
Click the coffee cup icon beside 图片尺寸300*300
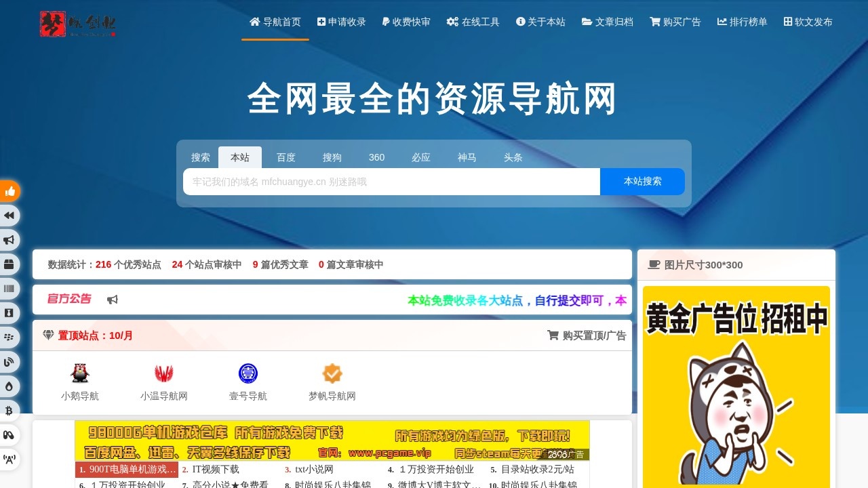[x=654, y=264]
